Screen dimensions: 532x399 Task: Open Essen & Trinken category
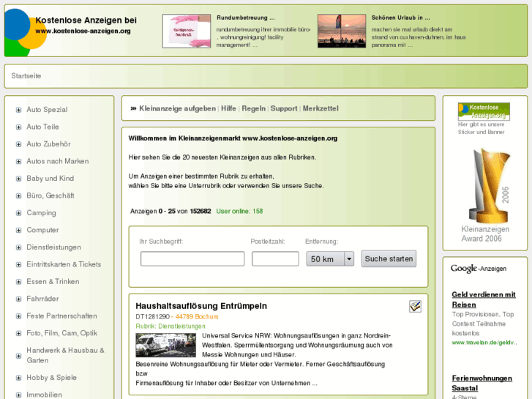click(53, 282)
